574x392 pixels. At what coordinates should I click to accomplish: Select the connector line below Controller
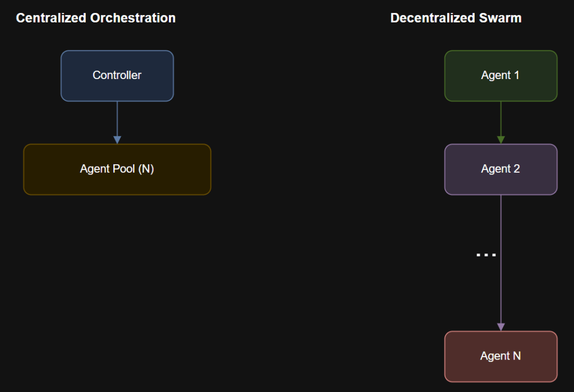coord(117,118)
